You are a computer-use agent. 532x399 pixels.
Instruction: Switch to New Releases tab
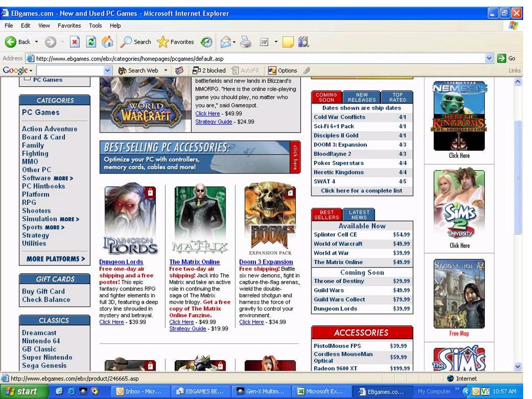[362, 98]
